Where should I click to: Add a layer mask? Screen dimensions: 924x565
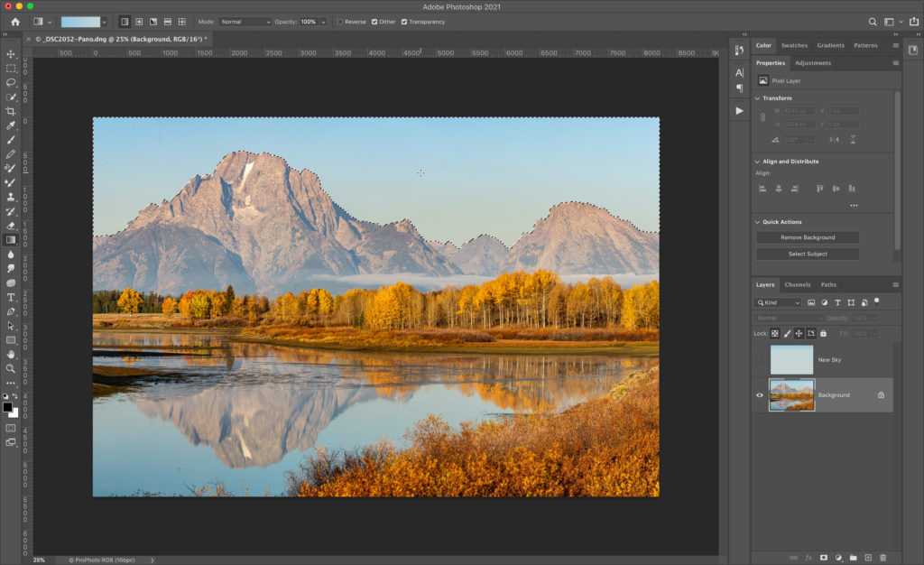click(823, 558)
